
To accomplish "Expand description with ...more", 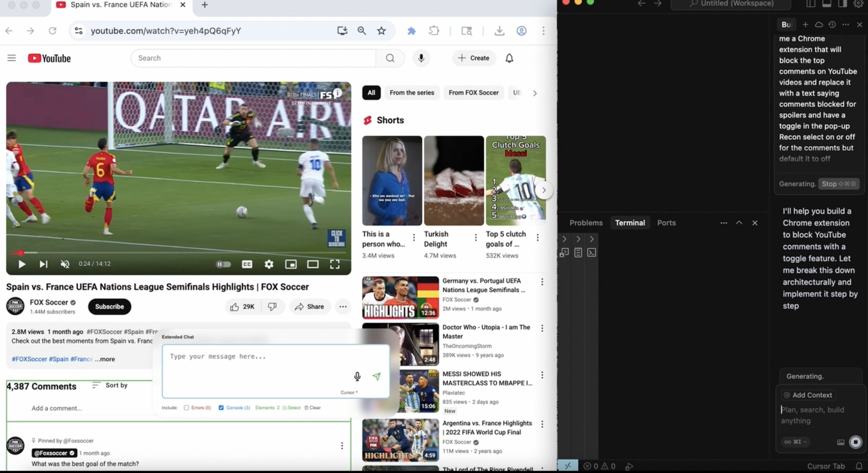I will [x=105, y=359].
